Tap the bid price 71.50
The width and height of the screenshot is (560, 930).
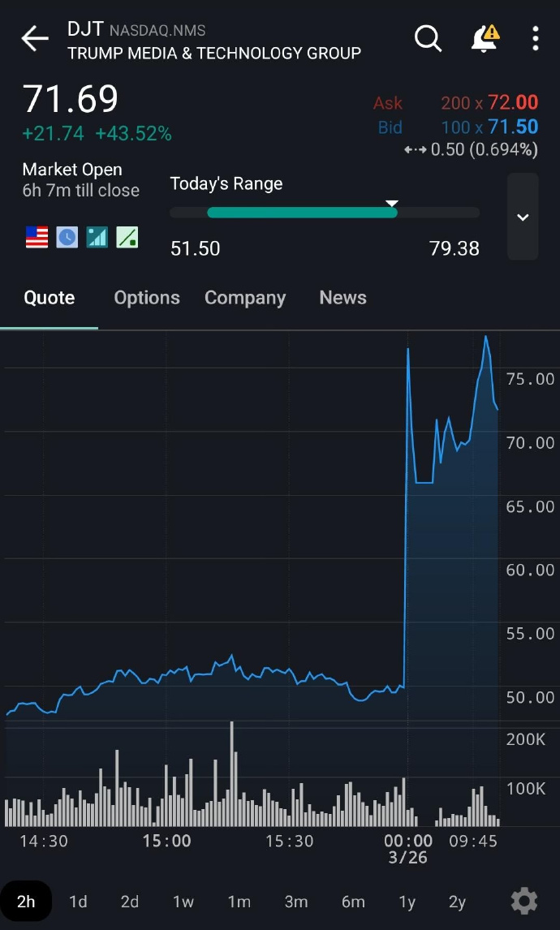click(513, 127)
